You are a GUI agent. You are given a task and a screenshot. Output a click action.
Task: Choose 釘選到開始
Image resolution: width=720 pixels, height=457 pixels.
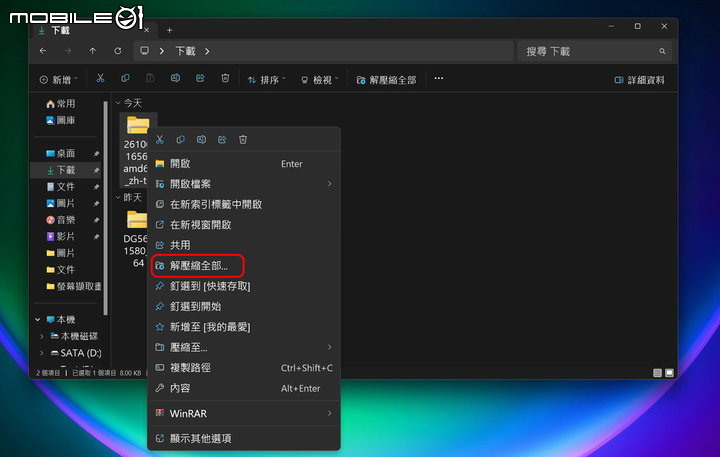[x=244, y=306]
